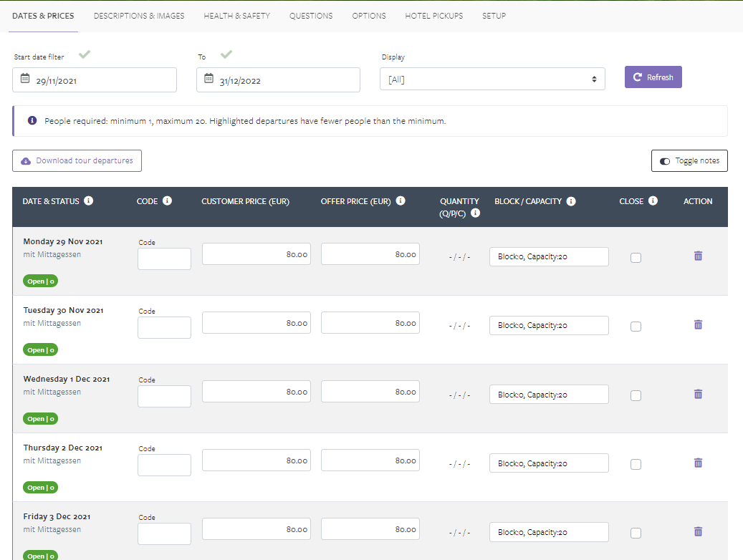Edit customer price for Tuesday 30 Nov
Viewport: 743px width, 560px height.
point(257,323)
